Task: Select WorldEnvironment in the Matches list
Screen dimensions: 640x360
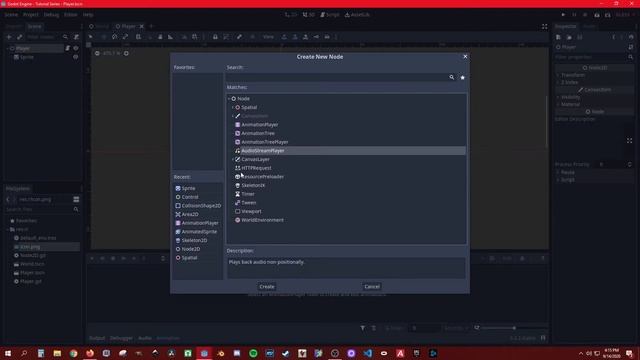Action: (x=262, y=220)
